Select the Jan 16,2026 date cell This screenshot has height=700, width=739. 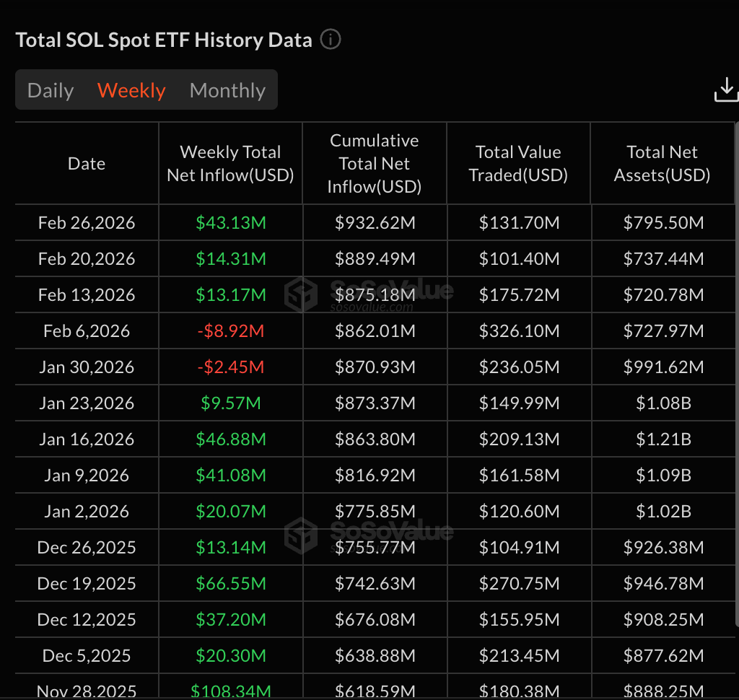[x=87, y=439]
